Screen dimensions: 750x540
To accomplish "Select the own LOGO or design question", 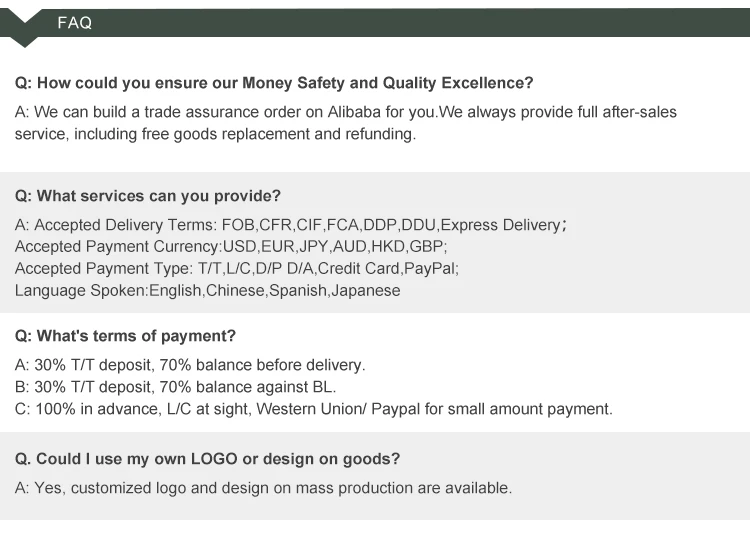I will (207, 459).
